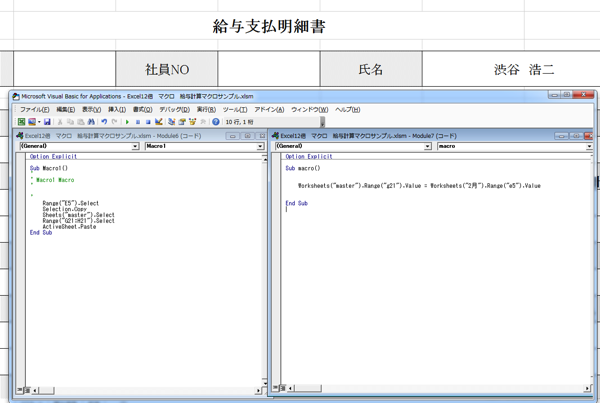Open the Object Browser icon

(192, 122)
